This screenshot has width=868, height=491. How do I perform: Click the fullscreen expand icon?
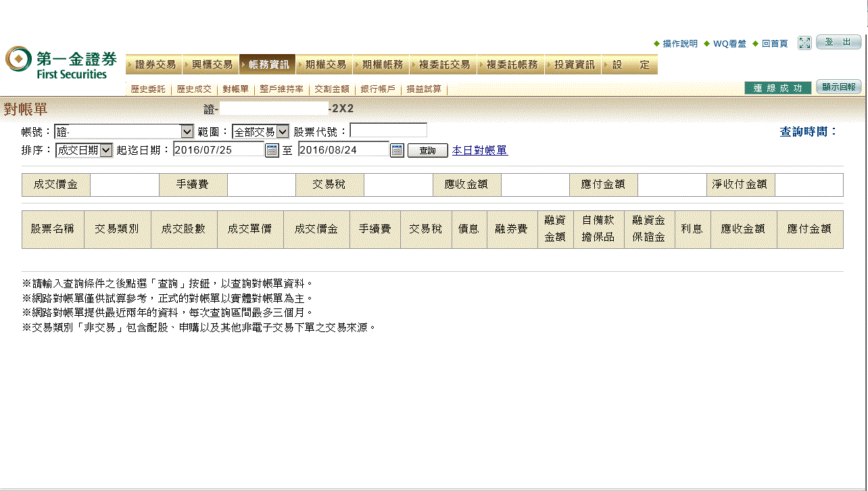click(804, 43)
